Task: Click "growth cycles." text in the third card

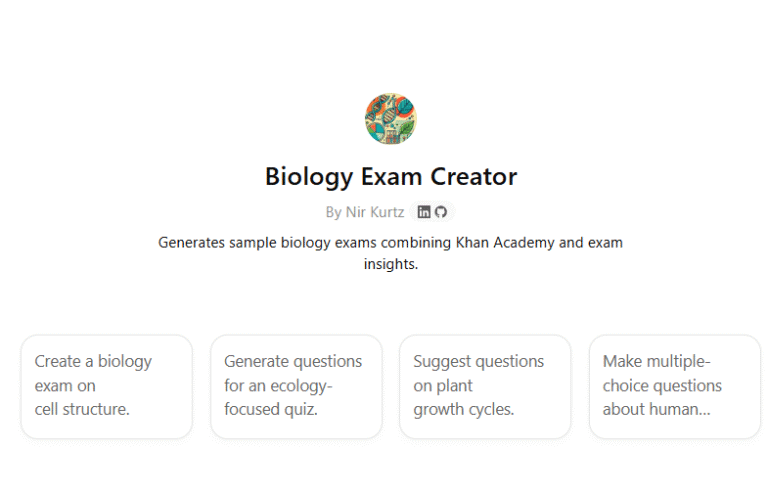Action: (463, 409)
